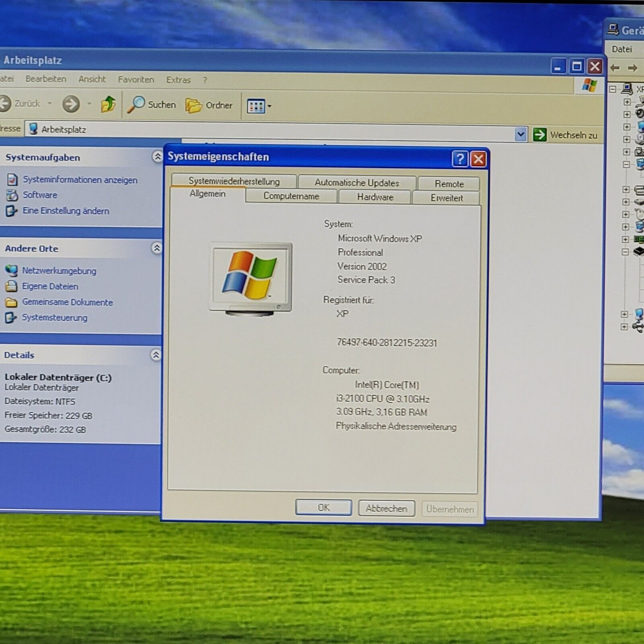Click the help question mark in Systemeigenschaften
This screenshot has height=644, width=644.
click(460, 159)
